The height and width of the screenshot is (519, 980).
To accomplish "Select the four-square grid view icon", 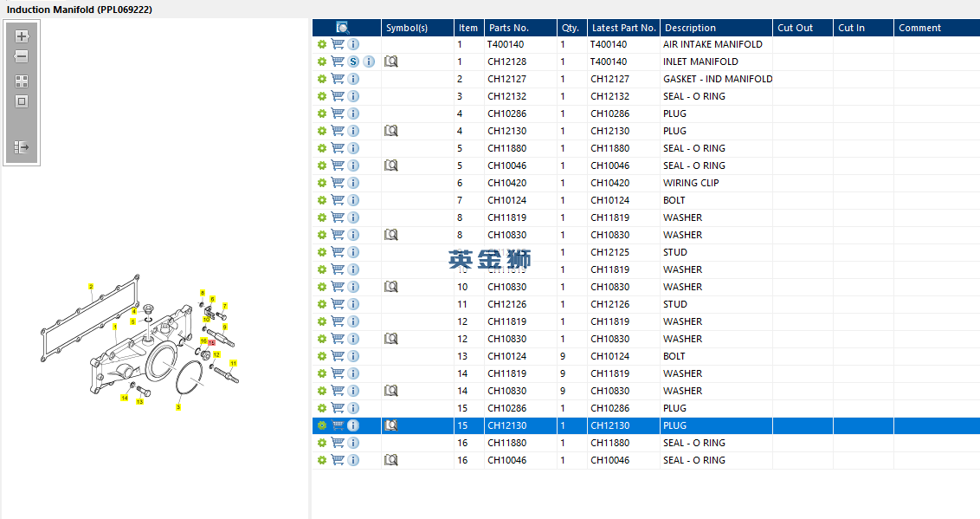I will click(22, 81).
